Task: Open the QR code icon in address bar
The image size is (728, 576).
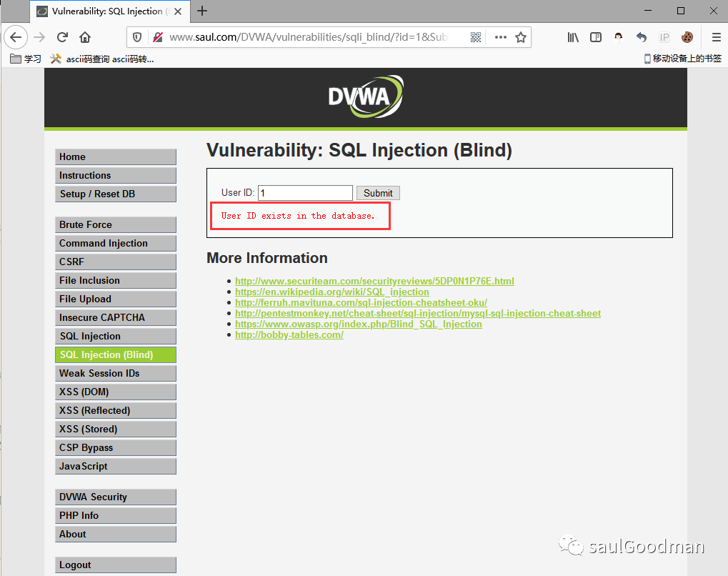Action: point(476,37)
